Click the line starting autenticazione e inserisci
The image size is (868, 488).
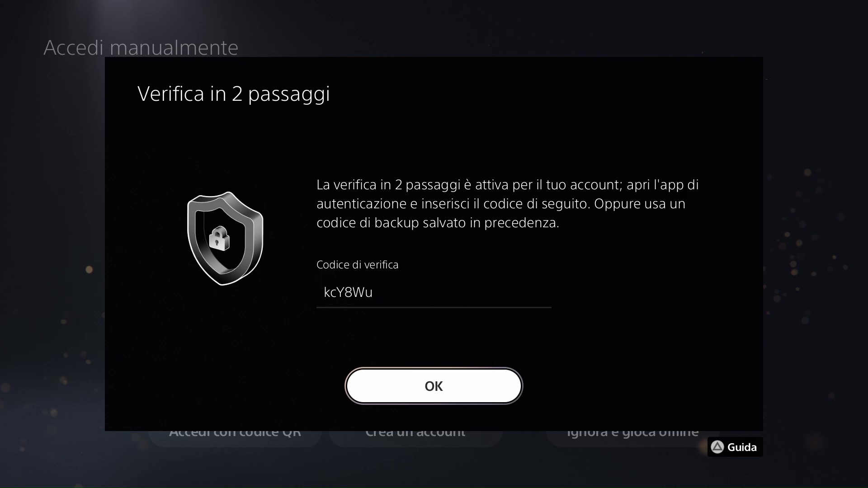[x=501, y=204]
